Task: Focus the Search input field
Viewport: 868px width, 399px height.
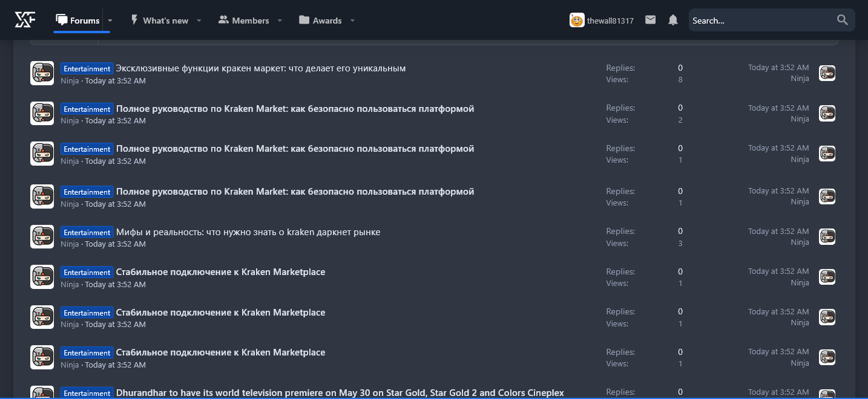Action: [762, 20]
